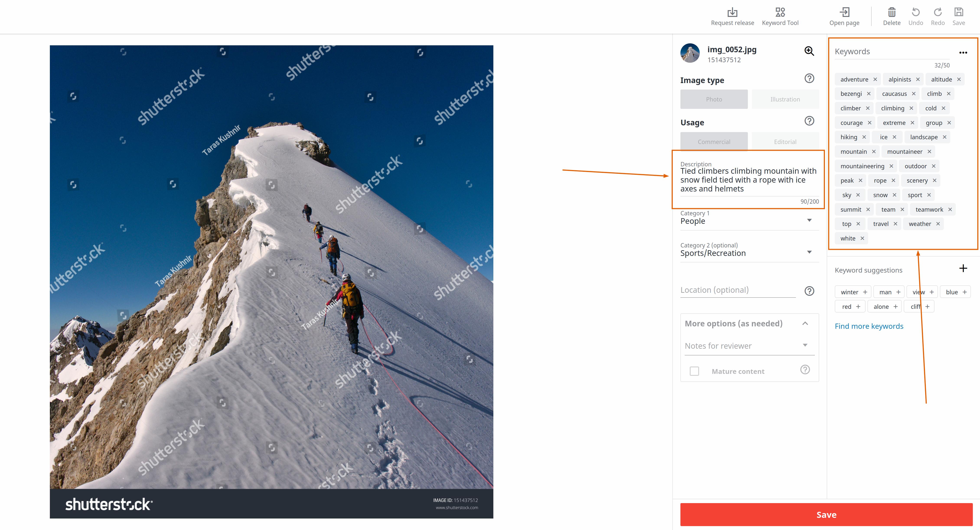Open the Image type help icon
The image size is (980, 530).
809,78
